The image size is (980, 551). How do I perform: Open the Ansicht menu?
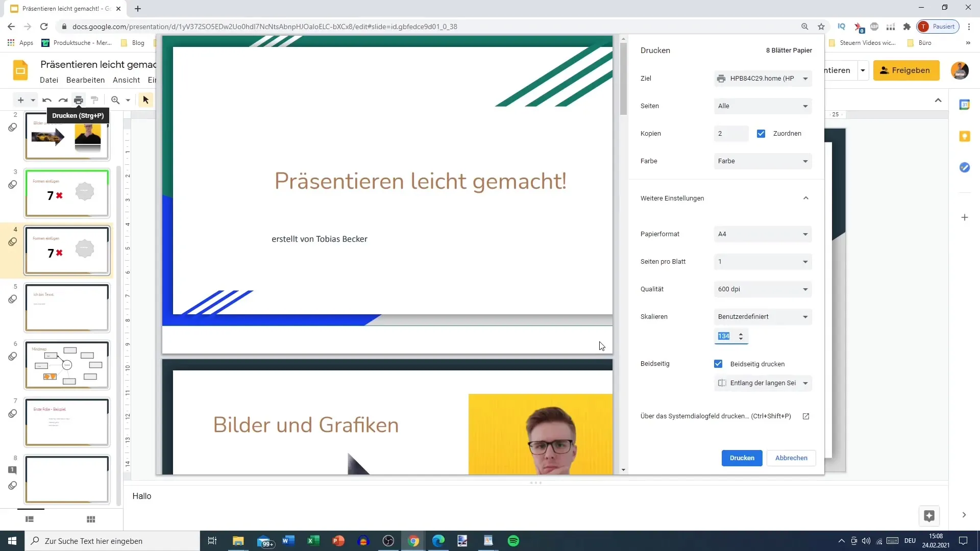pyautogui.click(x=126, y=80)
